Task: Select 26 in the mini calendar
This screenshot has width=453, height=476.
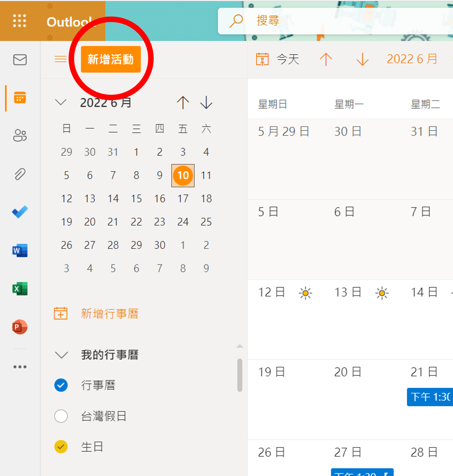Action: pos(66,245)
